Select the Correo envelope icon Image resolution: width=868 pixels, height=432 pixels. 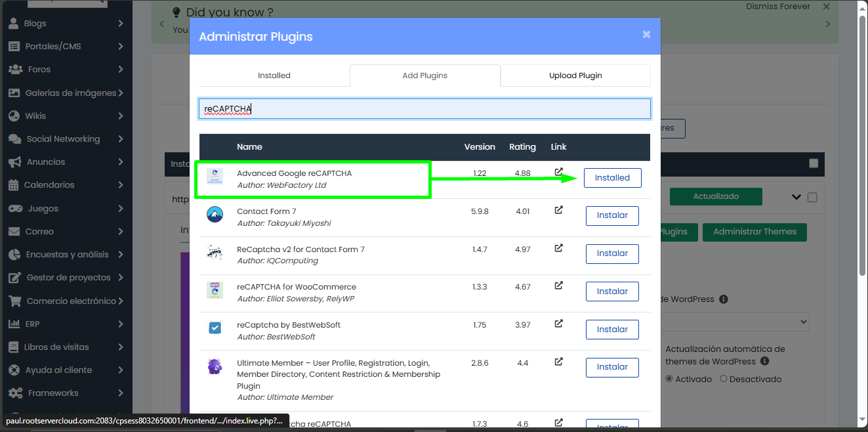(14, 231)
